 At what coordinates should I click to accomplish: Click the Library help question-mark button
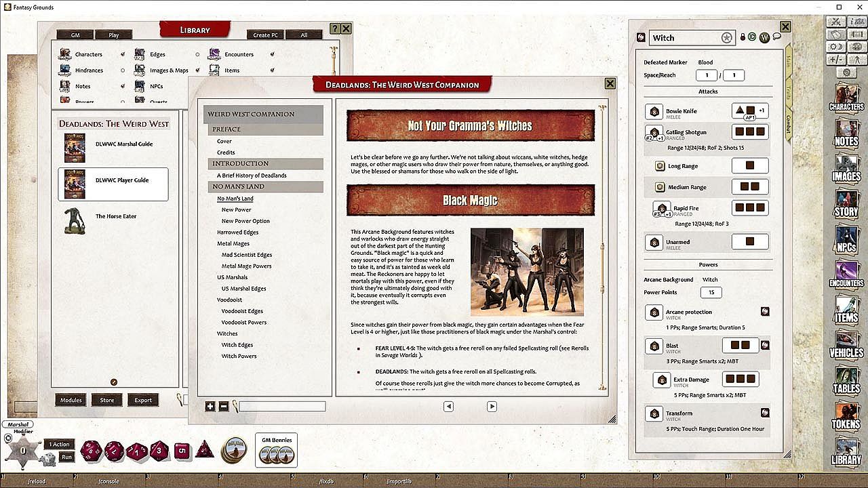[334, 28]
